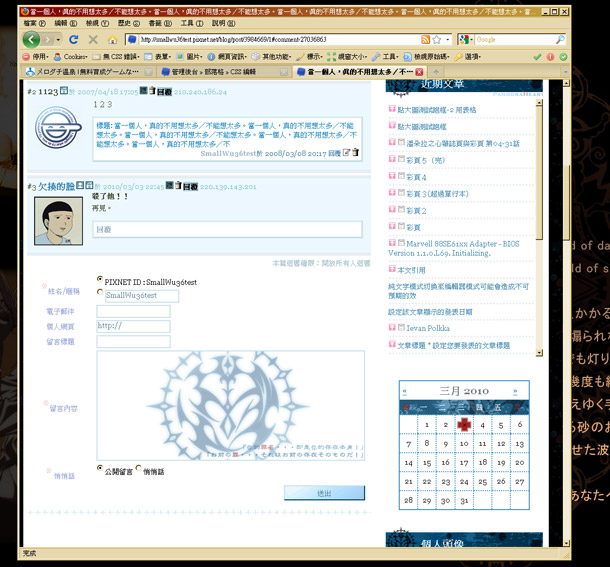This screenshot has height=567, width=610.
Task: Run search with magnifier icon
Action: click(560, 39)
